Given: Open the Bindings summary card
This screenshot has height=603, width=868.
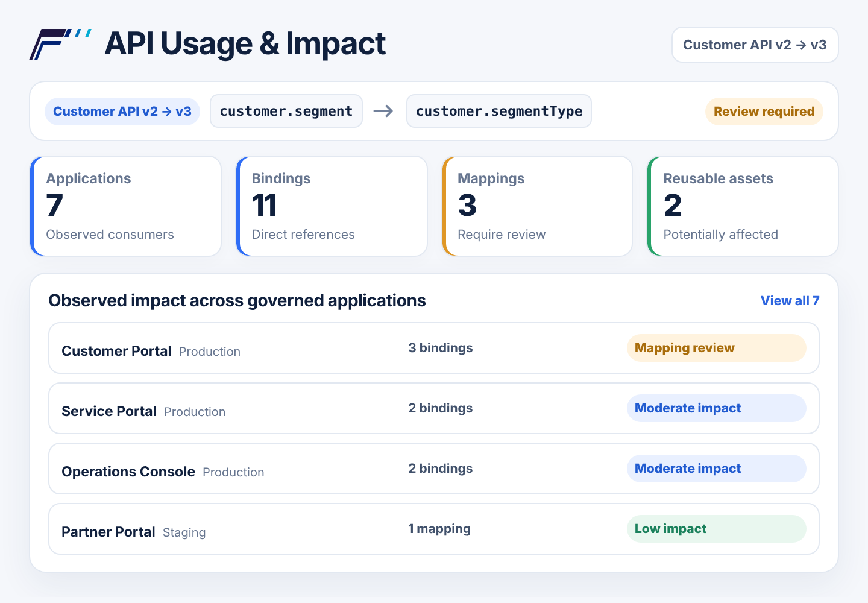Looking at the screenshot, I should point(332,206).
